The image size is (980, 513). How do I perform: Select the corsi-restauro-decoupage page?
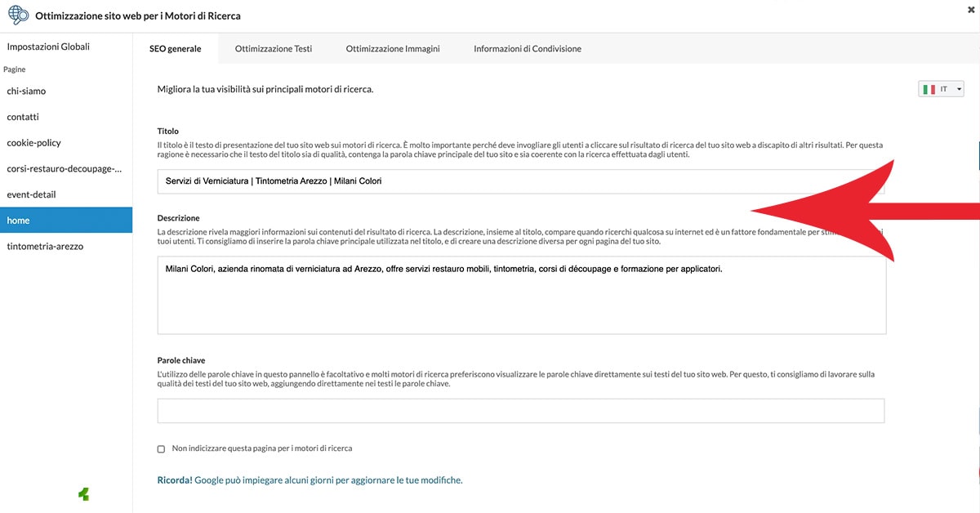point(64,169)
